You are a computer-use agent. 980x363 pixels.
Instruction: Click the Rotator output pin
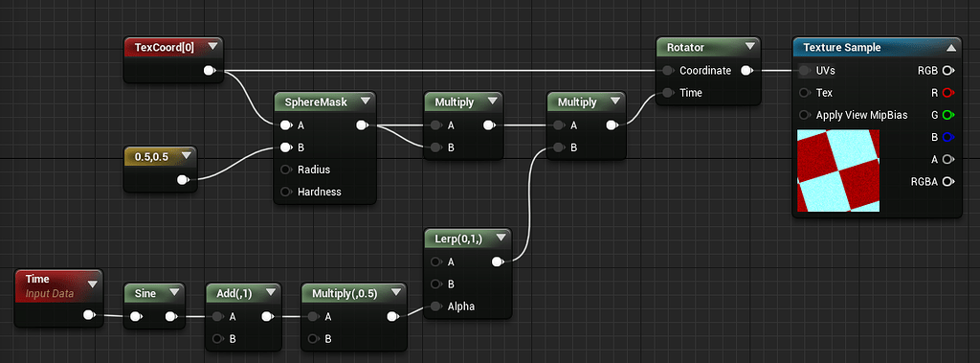[746, 71]
